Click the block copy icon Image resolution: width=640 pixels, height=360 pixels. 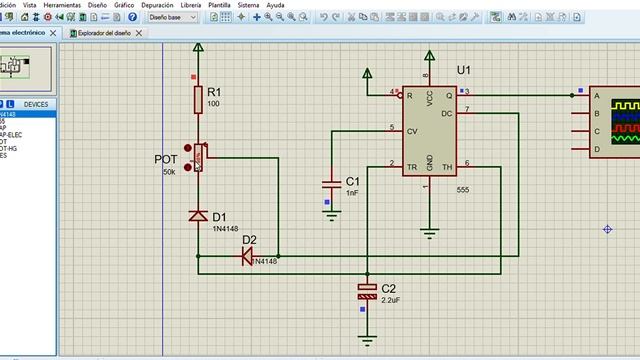click(390, 17)
